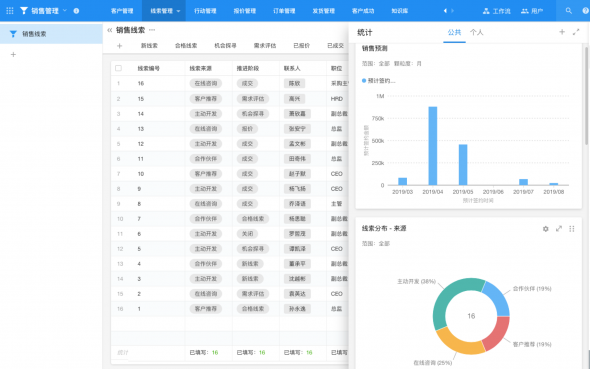This screenshot has height=369, width=590.
Task: Click the funnel logo beside 销售管理
Action: (24, 11)
